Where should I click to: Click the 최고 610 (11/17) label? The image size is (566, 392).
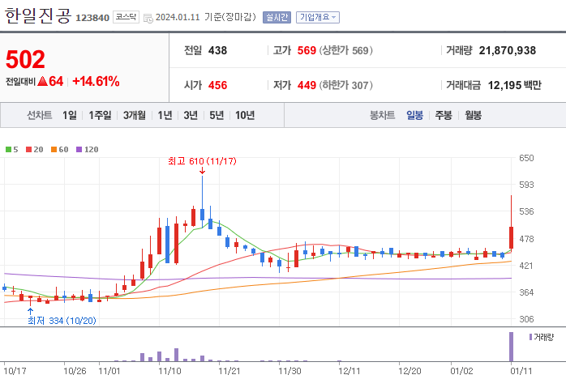[x=202, y=161]
